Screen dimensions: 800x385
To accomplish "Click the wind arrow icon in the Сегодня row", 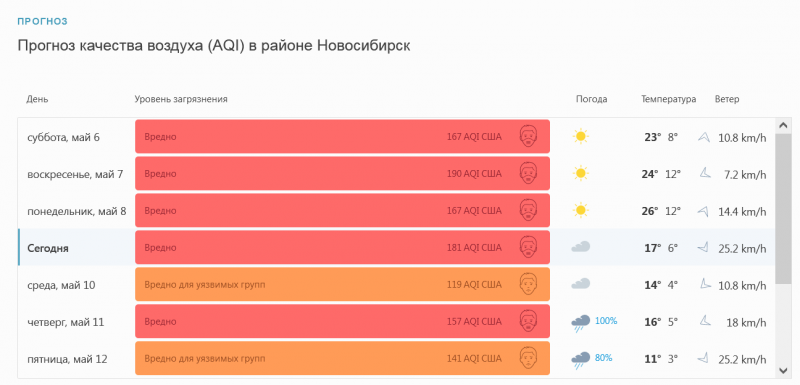I will coord(704,248).
